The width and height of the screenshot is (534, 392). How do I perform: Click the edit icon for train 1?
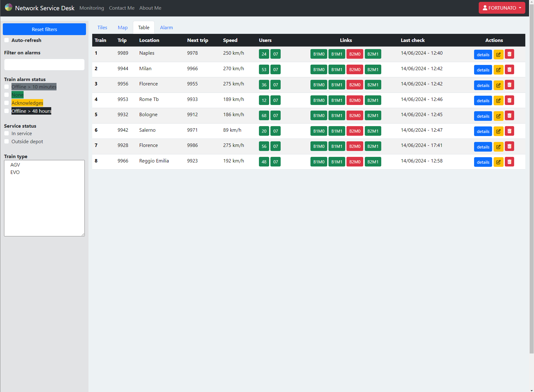[x=498, y=54]
